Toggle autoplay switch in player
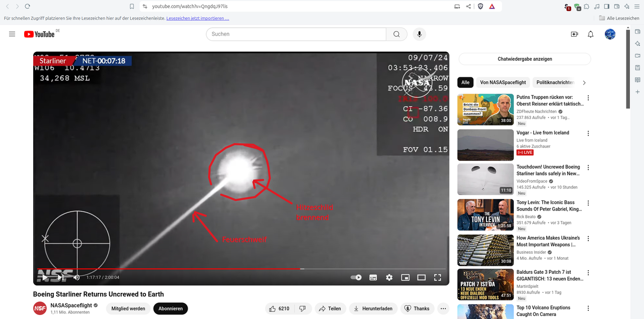 pos(356,277)
